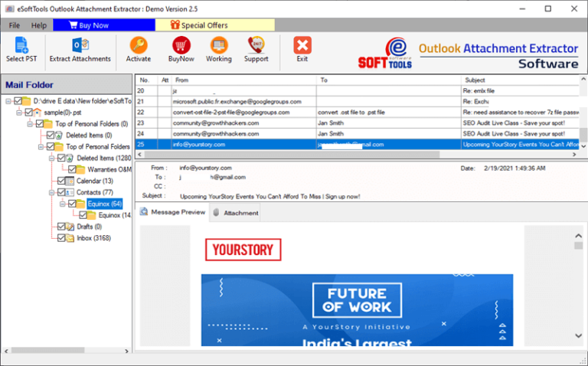Open the File menu
Image resolution: width=588 pixels, height=366 pixels.
pyautogui.click(x=15, y=25)
